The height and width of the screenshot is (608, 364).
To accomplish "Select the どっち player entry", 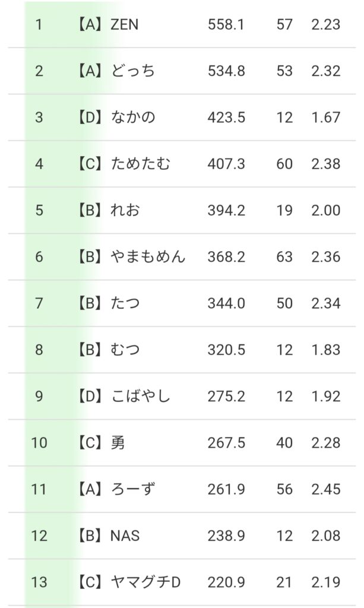I will click(133, 71).
